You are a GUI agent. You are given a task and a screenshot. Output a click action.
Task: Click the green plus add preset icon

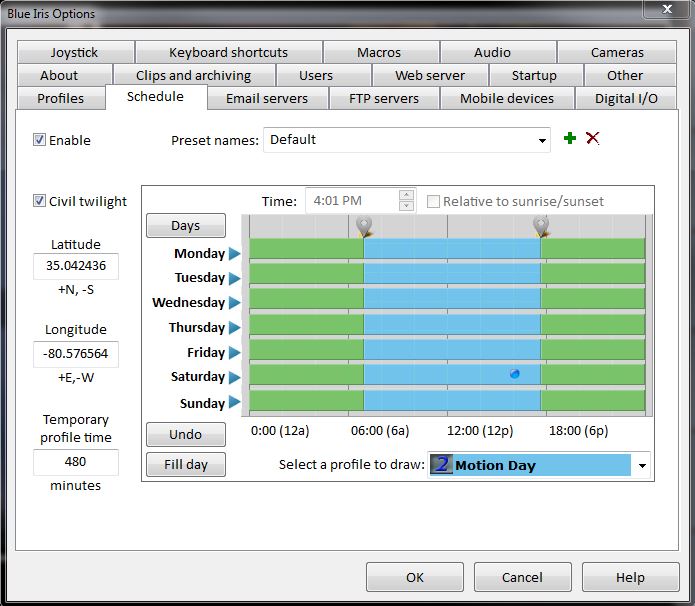point(570,138)
